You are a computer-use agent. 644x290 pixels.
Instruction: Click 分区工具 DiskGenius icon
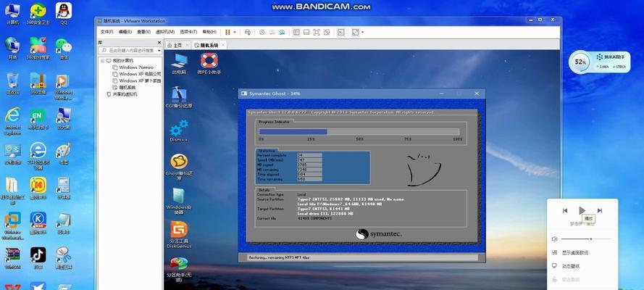pos(179,235)
